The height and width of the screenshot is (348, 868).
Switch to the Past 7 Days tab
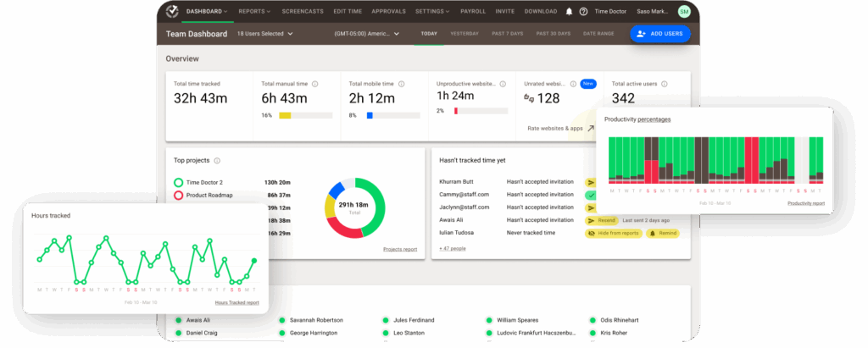point(508,34)
